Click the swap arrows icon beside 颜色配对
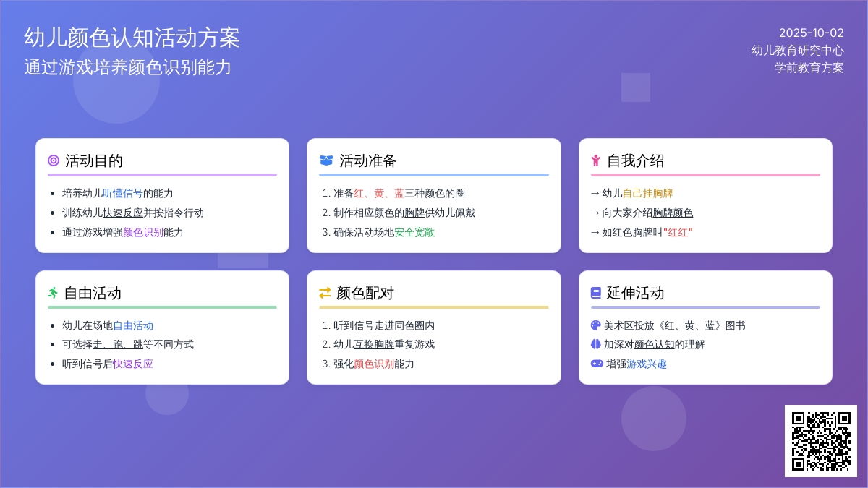The width and height of the screenshot is (868, 488). click(325, 293)
